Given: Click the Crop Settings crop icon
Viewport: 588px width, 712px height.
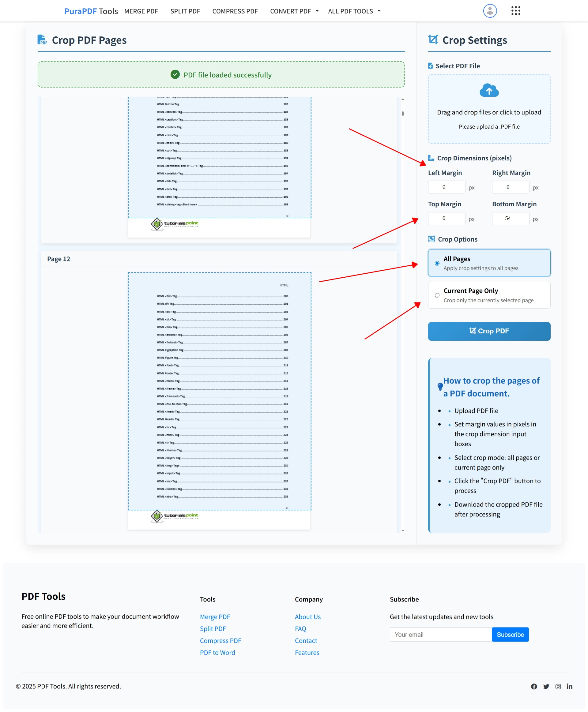Looking at the screenshot, I should pos(433,39).
